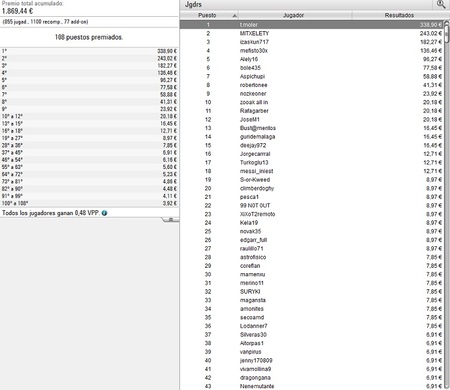This screenshot has height=390, width=450.
Task: Select player SURYKI
Action: coord(250,292)
